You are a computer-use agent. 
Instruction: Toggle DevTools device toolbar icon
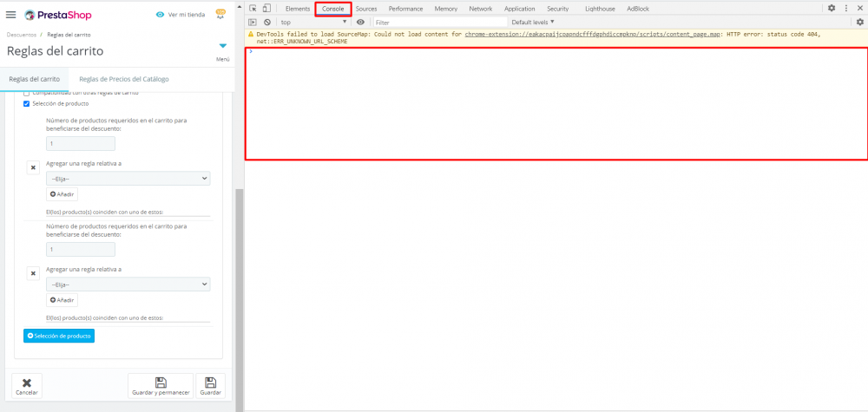266,9
